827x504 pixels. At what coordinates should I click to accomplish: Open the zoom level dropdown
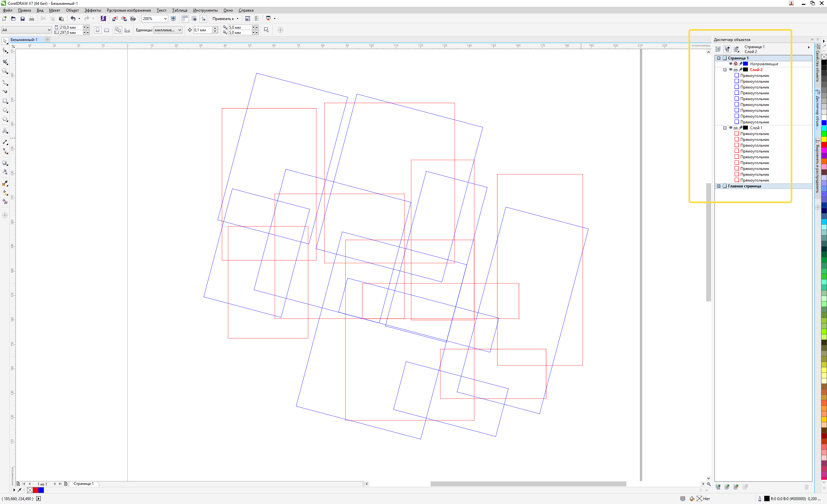[165, 19]
